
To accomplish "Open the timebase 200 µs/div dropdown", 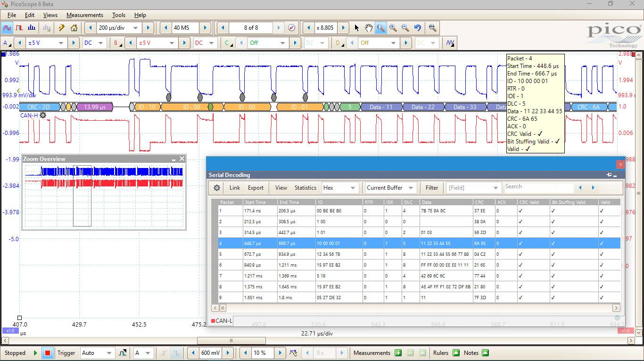I will pyautogui.click(x=119, y=27).
